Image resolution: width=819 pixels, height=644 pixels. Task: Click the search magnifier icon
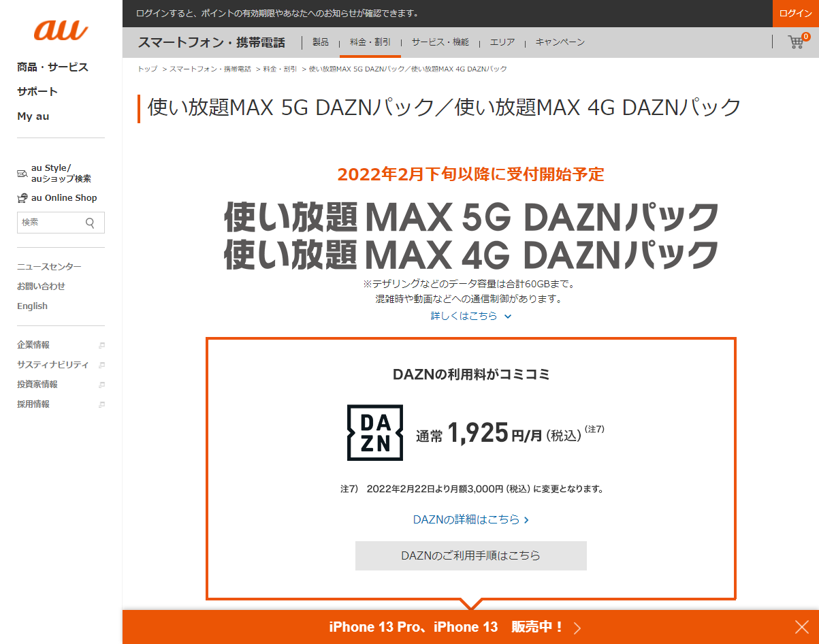click(90, 223)
